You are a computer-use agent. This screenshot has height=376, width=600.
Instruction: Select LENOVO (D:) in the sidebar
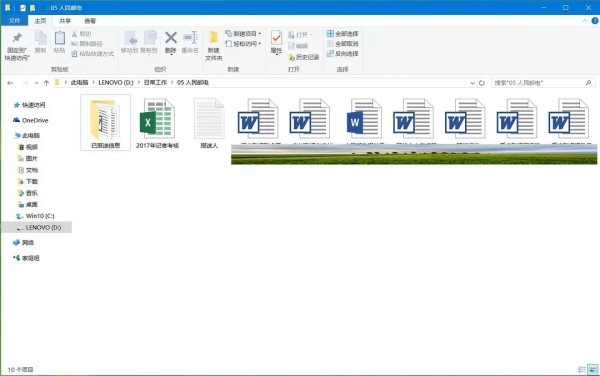[x=37, y=227]
